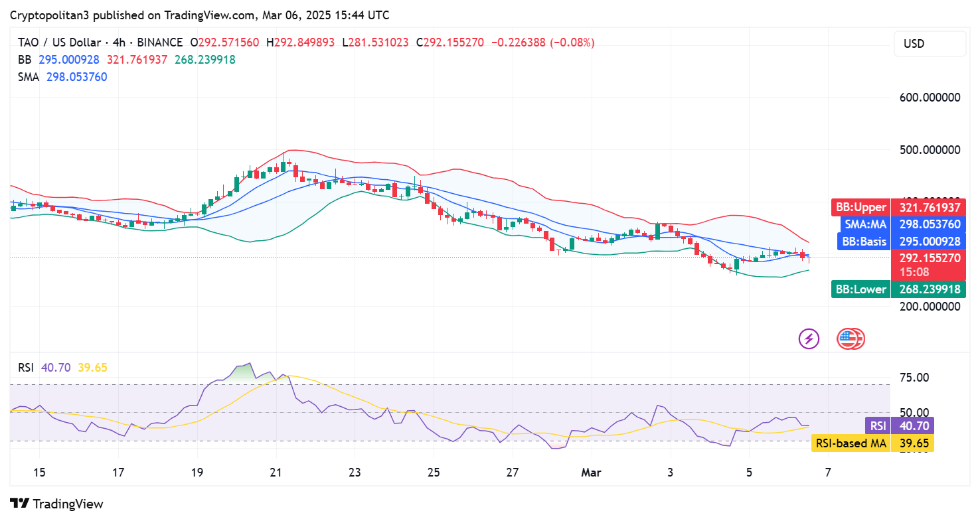Click the BB:Upper price label

[860, 208]
